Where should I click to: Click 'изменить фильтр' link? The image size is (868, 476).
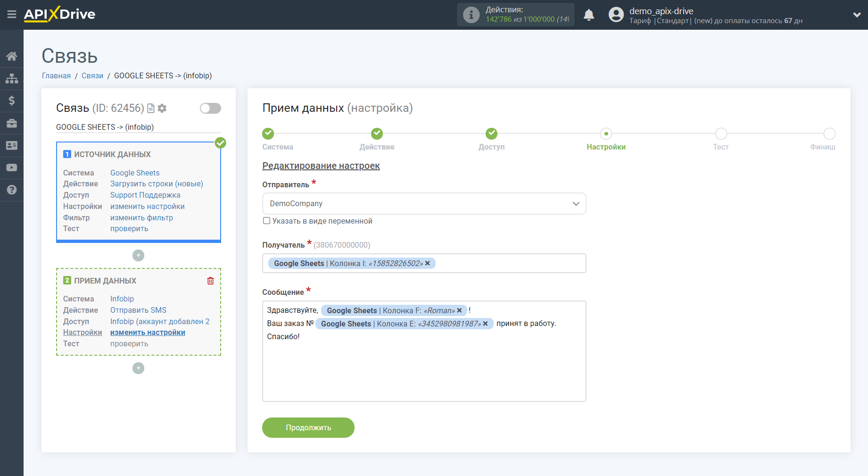141,218
